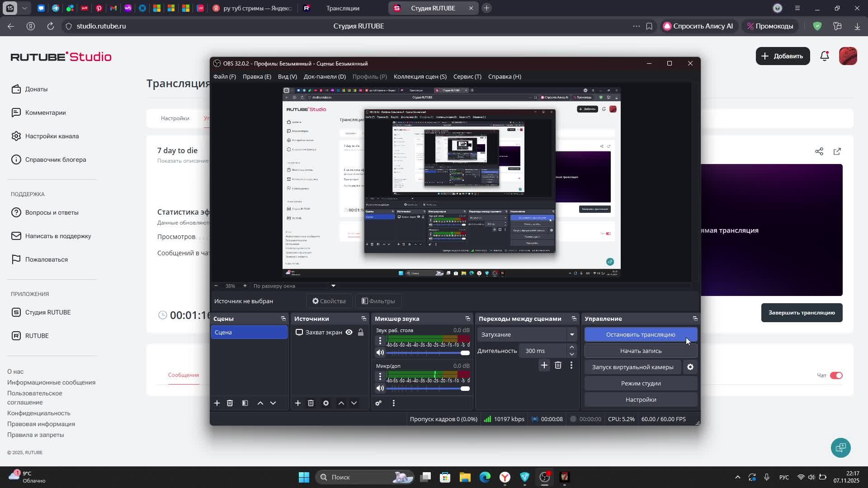The width and height of the screenshot is (868, 488).
Task: Click Начать запись button
Action: click(641, 351)
